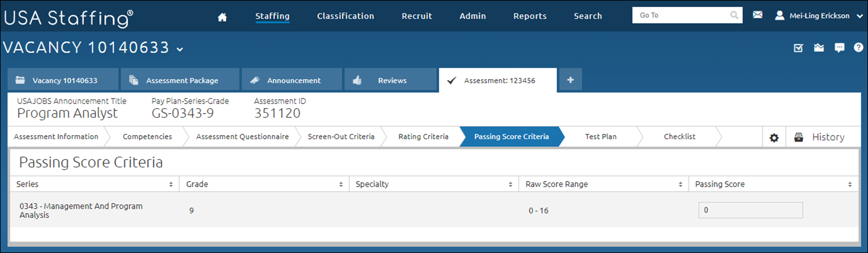Go to Rating Criteria step
Image resolution: width=868 pixels, height=253 pixels.
tap(423, 137)
